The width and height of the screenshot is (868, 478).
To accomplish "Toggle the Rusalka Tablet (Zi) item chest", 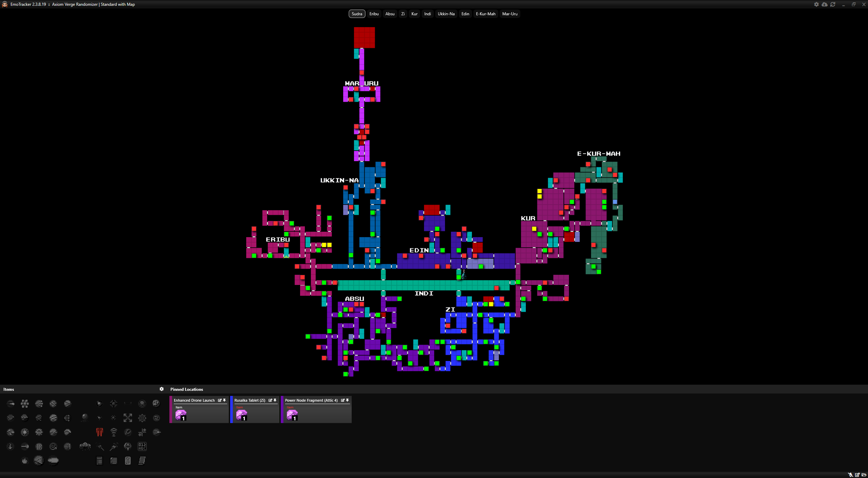I will click(241, 415).
